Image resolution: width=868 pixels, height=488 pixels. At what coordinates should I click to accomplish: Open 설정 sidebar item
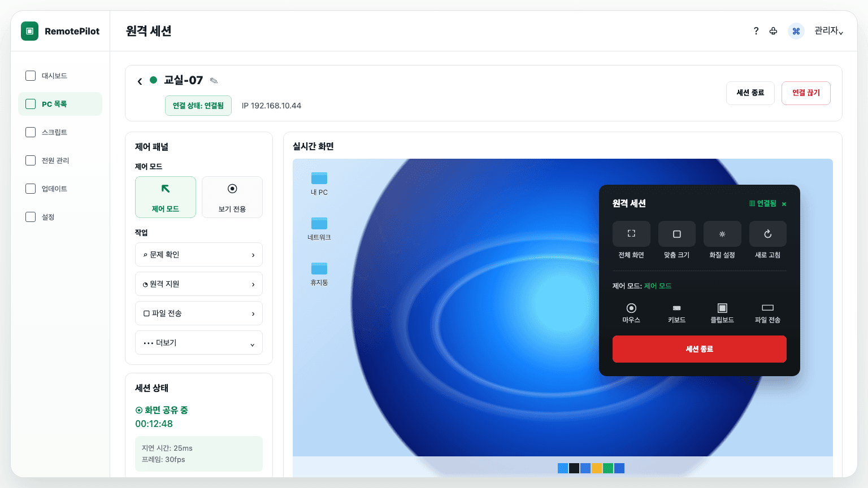[x=60, y=217]
